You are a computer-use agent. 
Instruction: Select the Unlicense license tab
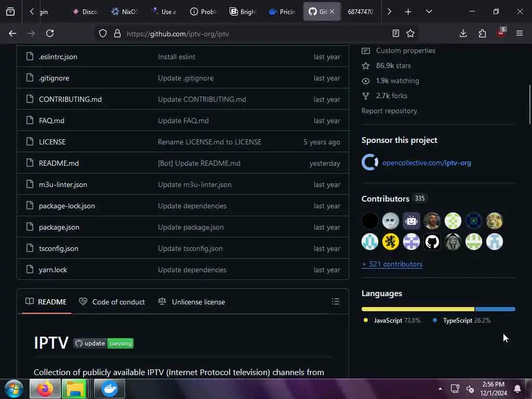pos(192,302)
